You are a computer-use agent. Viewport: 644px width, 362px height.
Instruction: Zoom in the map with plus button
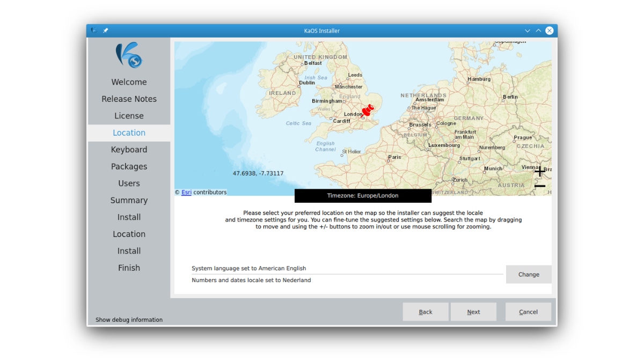click(x=539, y=172)
